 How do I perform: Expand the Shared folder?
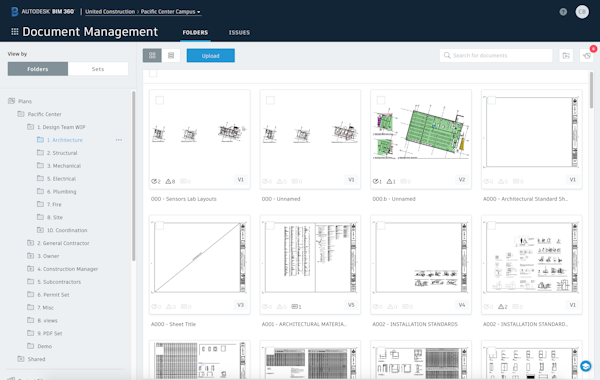click(21, 359)
